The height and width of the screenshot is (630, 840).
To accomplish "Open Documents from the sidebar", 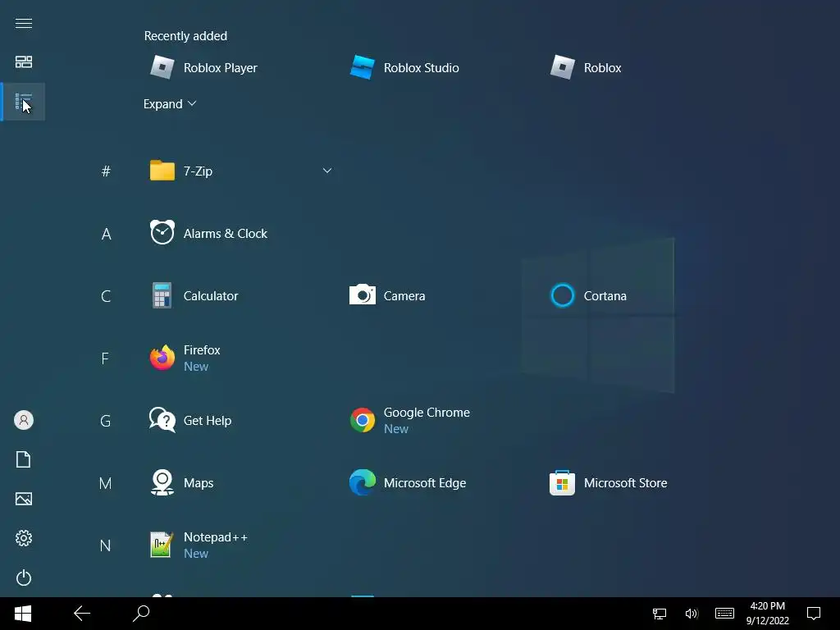I will [x=24, y=459].
